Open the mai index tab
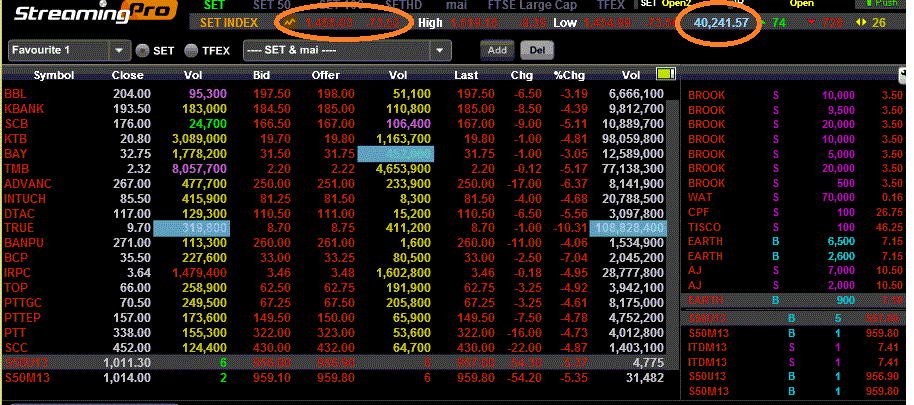Screen dimensions: 914x405 point(456,5)
